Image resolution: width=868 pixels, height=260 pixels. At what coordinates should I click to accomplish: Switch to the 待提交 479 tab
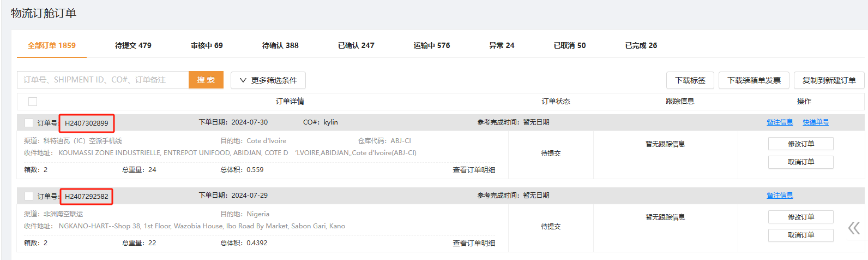[x=133, y=45]
